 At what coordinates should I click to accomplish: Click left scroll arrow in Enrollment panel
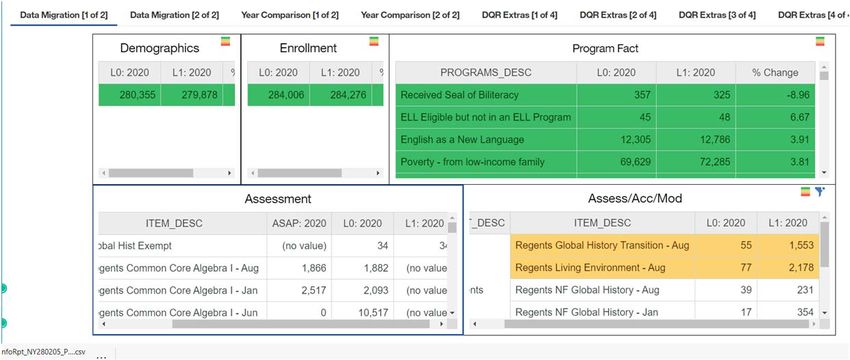[252, 173]
